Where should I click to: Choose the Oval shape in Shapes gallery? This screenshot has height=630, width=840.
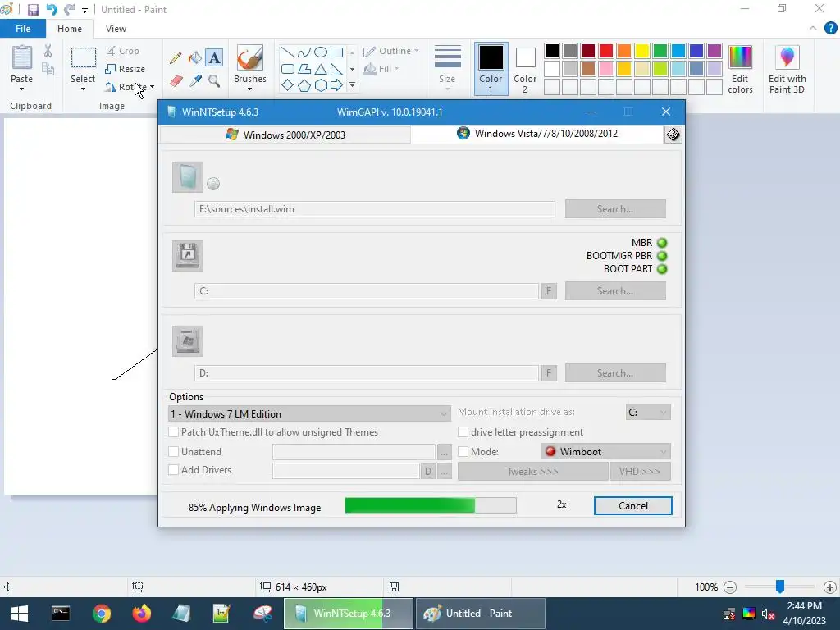[x=321, y=52]
